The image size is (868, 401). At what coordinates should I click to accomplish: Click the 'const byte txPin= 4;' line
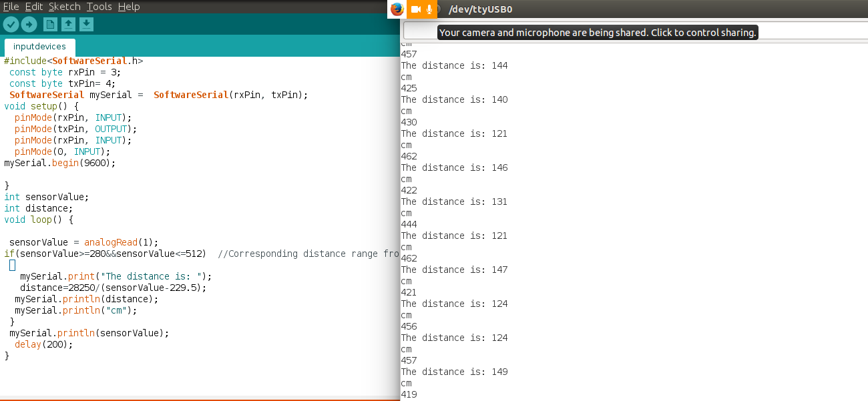point(62,83)
